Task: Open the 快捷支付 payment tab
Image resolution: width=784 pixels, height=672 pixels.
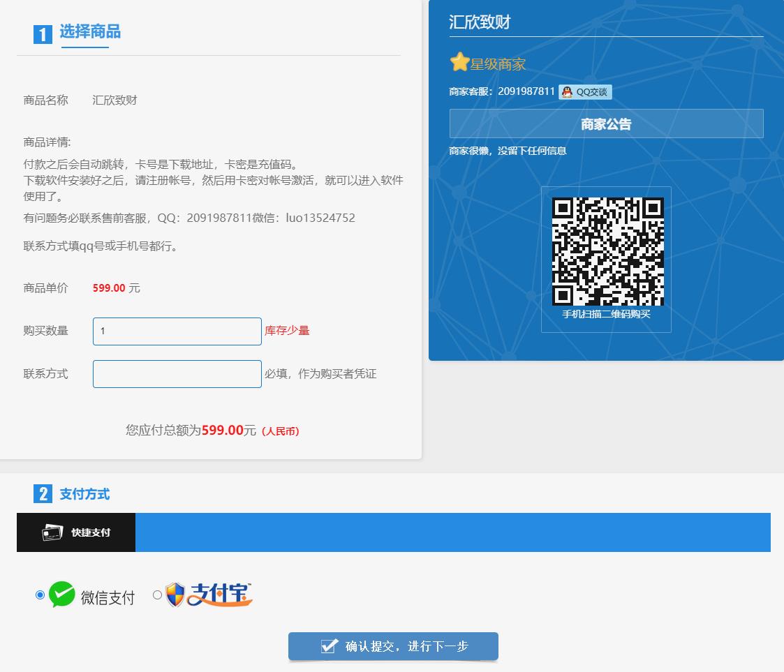Action: 76,532
